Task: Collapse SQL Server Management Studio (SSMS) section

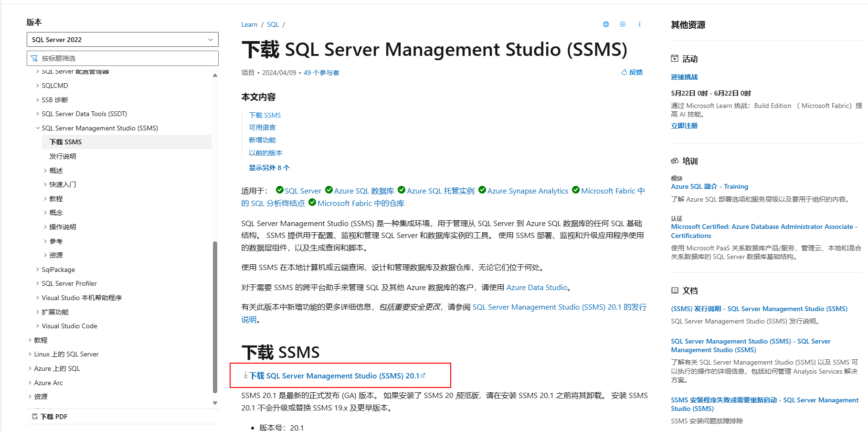Action: point(38,128)
